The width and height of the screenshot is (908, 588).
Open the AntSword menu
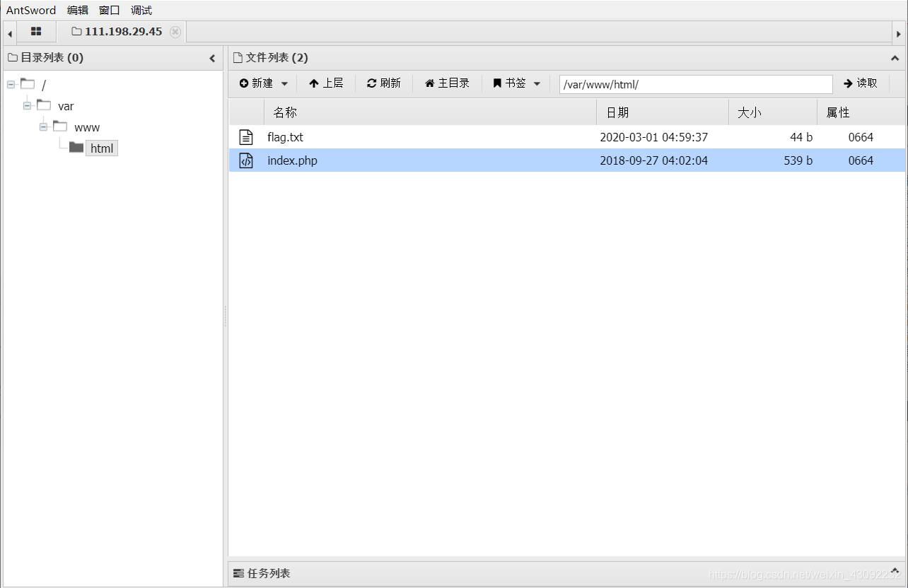click(x=31, y=11)
